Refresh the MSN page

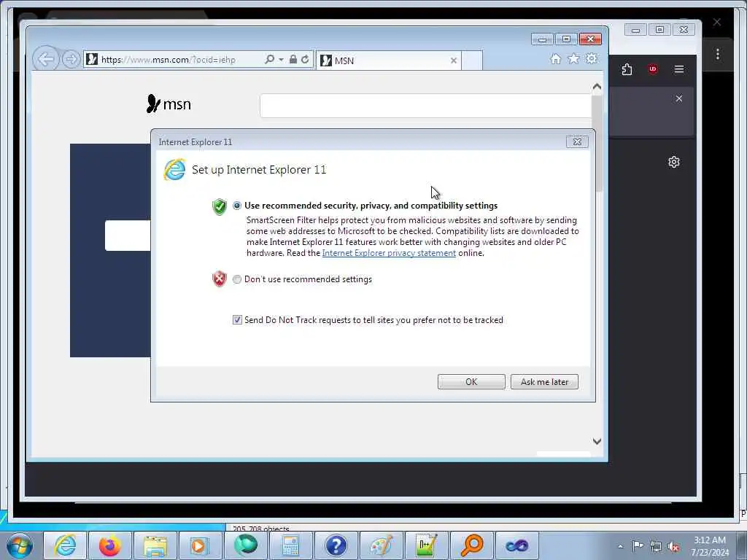[305, 59]
